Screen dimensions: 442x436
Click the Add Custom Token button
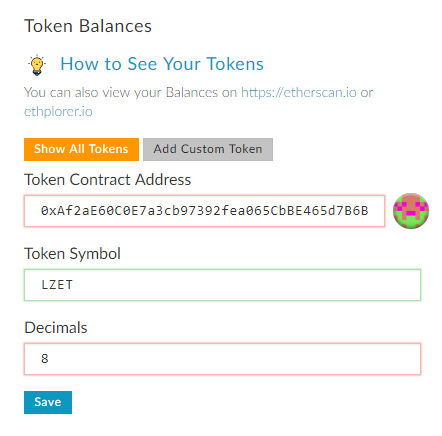[208, 149]
